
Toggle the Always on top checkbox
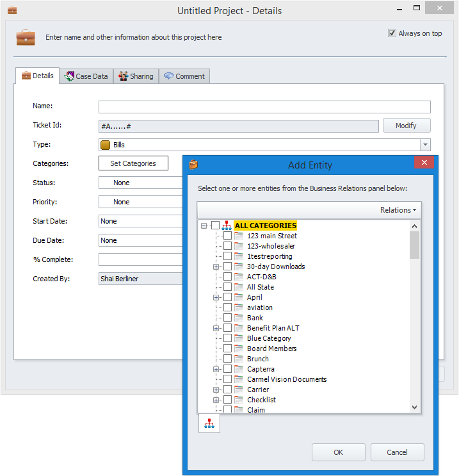(x=392, y=33)
